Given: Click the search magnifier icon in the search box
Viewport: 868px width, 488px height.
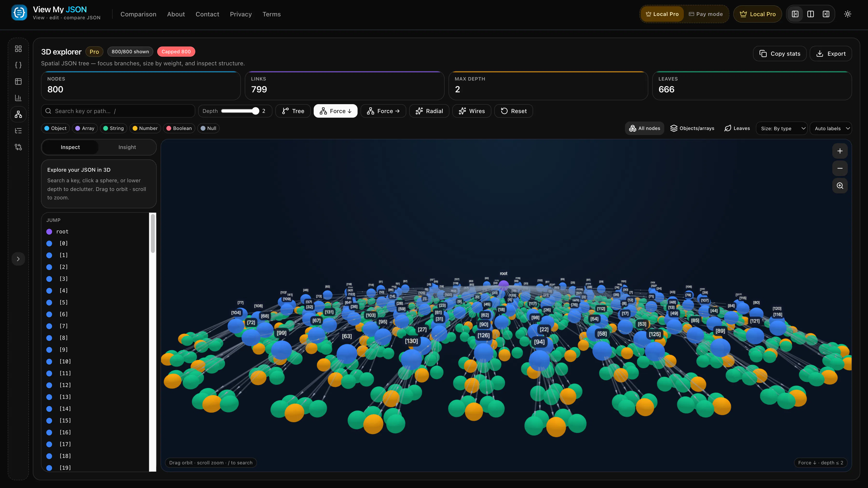Looking at the screenshot, I should [x=48, y=111].
